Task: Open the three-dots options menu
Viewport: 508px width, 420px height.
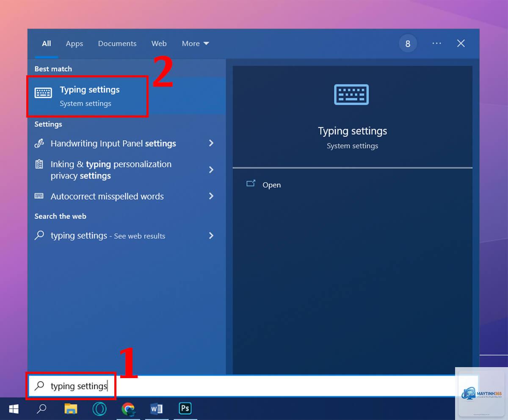Action: coord(436,43)
